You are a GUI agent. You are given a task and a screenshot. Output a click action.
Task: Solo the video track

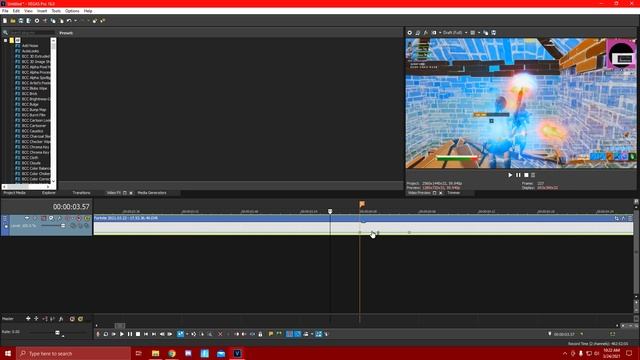pos(87,218)
